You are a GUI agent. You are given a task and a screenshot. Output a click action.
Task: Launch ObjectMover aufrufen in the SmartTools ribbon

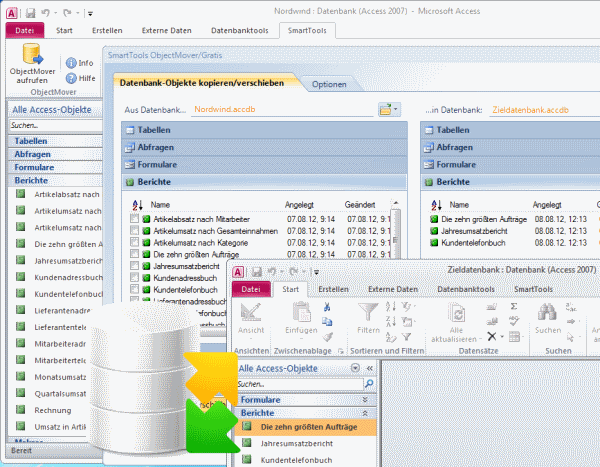click(33, 64)
